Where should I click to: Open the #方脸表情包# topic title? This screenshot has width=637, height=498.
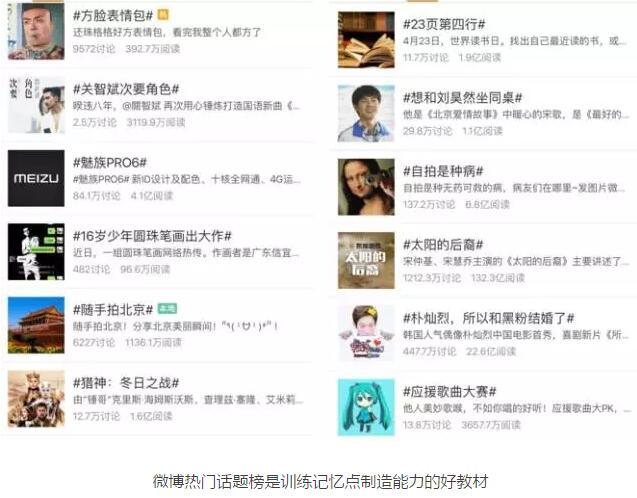[x=113, y=16]
